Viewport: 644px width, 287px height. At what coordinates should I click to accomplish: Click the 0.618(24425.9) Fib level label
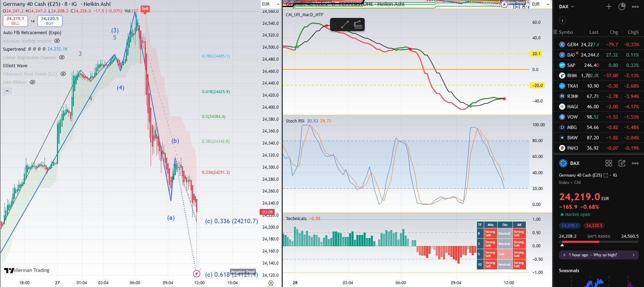[x=216, y=92]
